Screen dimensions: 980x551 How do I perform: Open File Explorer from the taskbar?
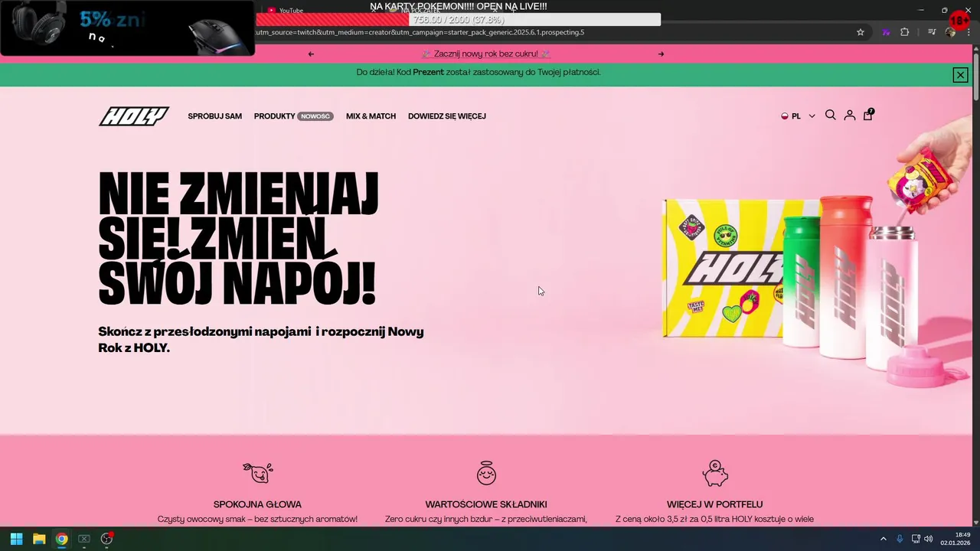[x=39, y=539]
